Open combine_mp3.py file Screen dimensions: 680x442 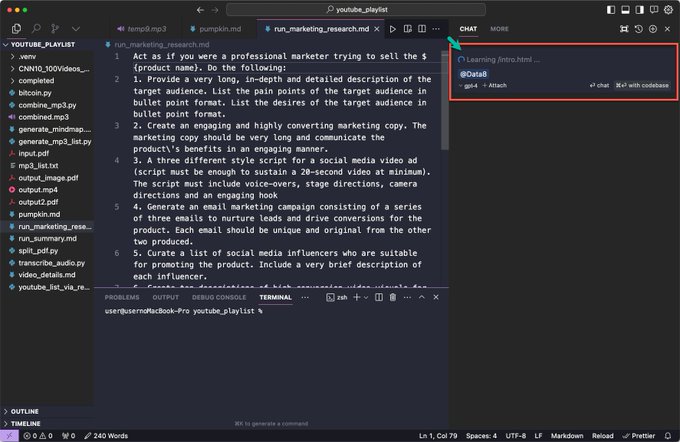47,105
